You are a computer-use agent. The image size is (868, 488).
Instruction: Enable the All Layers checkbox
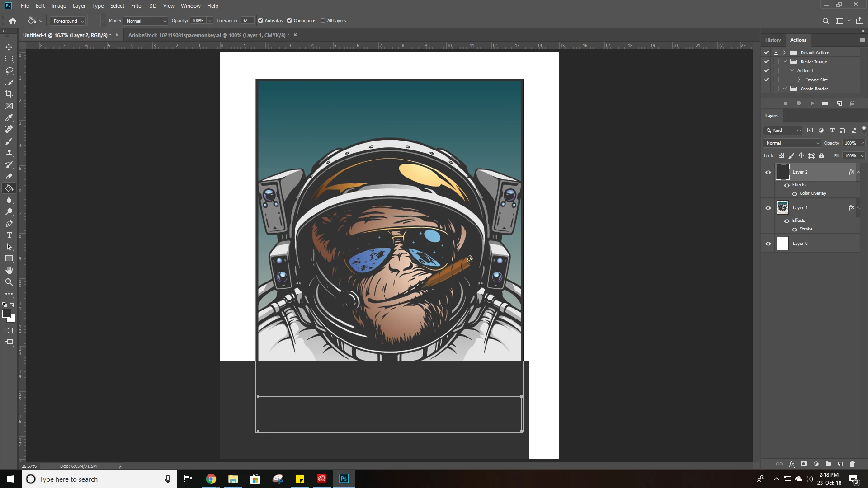point(323,21)
